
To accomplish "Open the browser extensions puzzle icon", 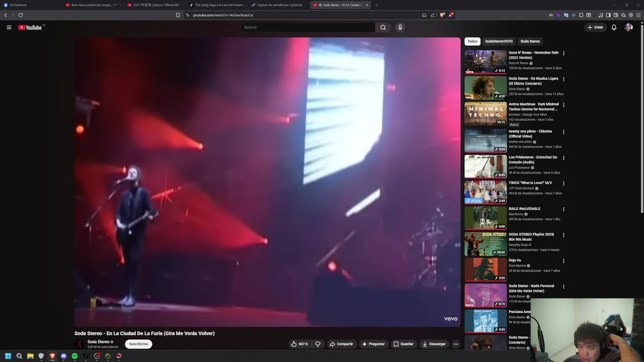I will [x=581, y=15].
